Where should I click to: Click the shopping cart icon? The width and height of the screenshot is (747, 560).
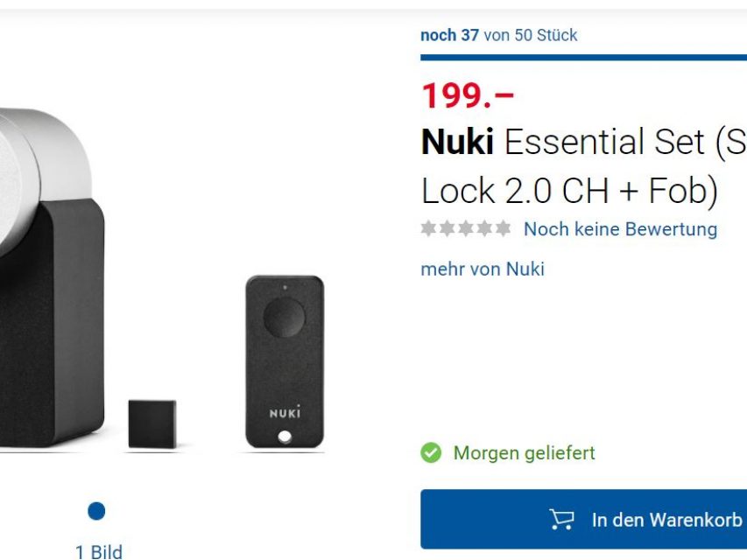pos(561,520)
